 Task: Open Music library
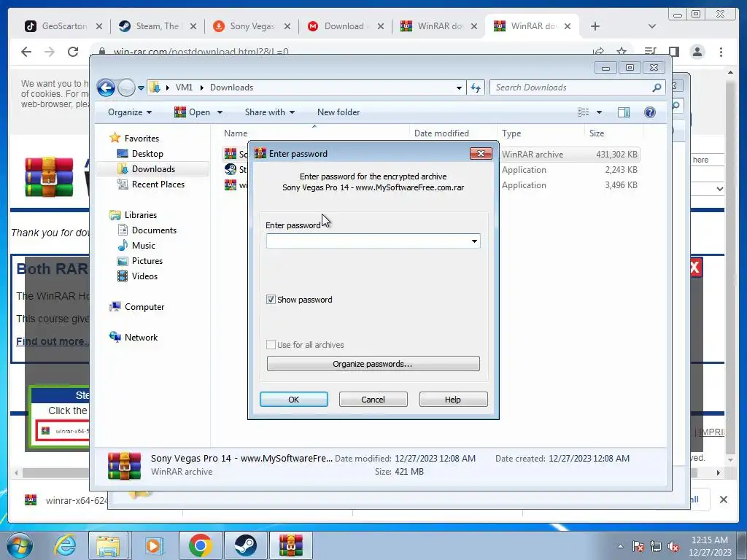tap(144, 246)
